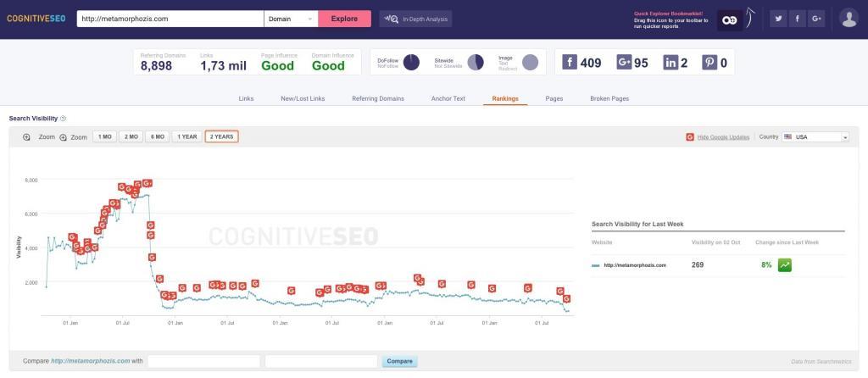Click the Referring Domains 8,898 value
The height and width of the screenshot is (378, 868).
(x=156, y=66)
